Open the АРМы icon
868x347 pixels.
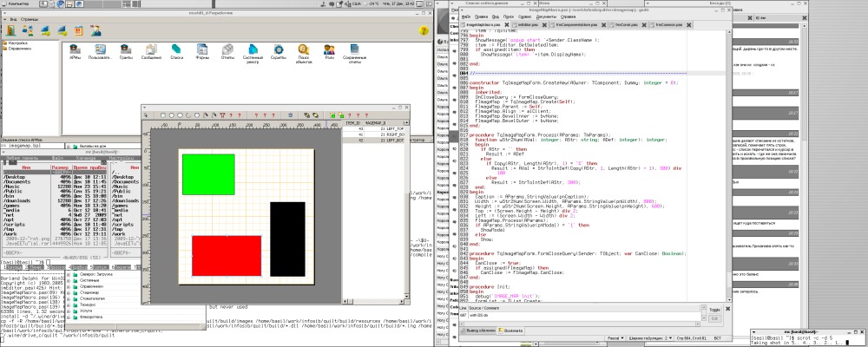[x=76, y=51]
